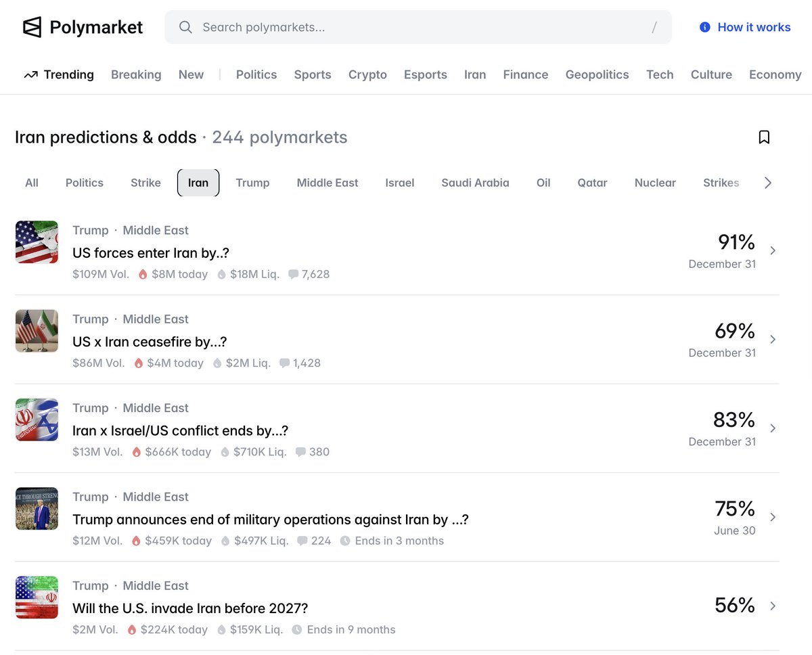Select the Middle East filter chip
The image size is (812, 655).
pos(328,183)
